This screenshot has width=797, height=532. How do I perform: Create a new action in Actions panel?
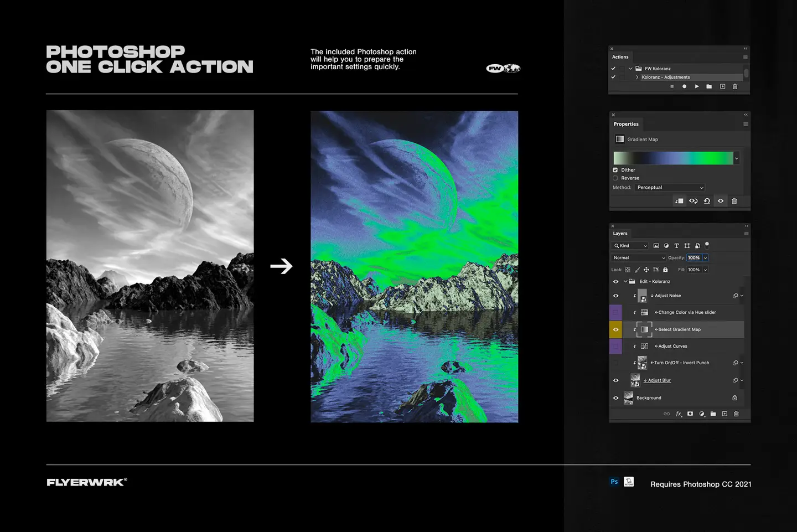723,86
